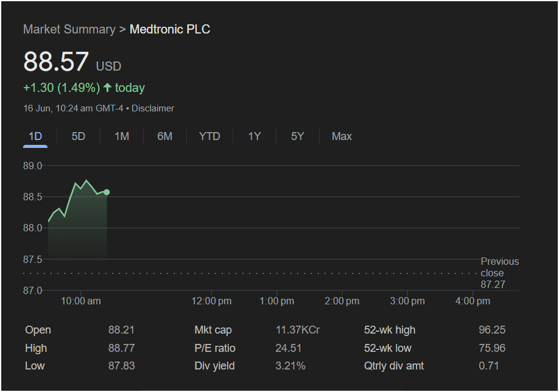Select the 88.57 price value
The width and height of the screenshot is (559, 392).
click(56, 61)
